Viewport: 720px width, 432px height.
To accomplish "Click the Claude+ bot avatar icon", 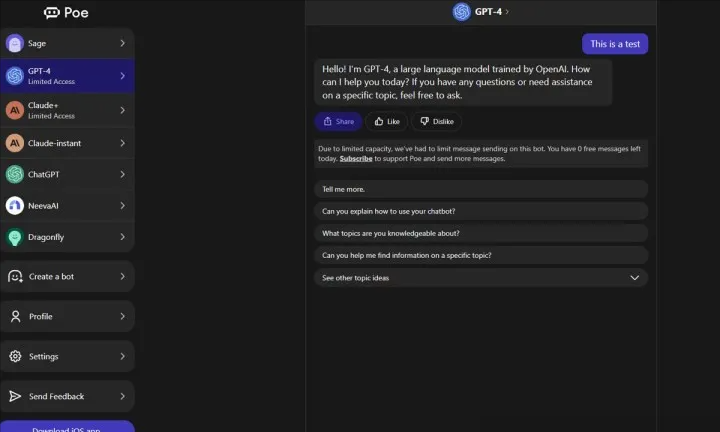I will [x=15, y=110].
